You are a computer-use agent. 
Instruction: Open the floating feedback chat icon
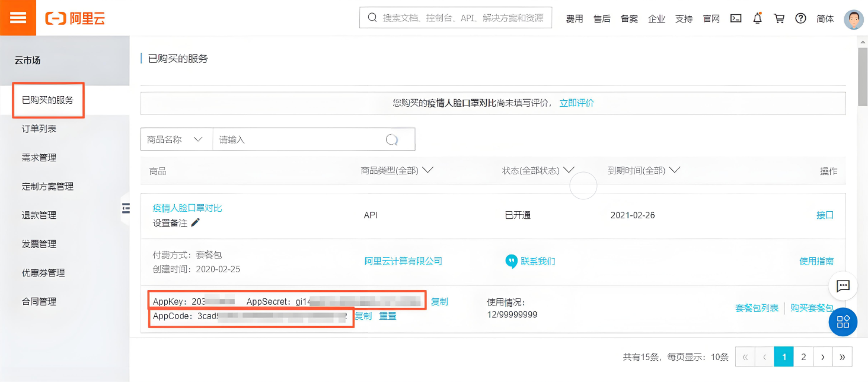coord(843,286)
